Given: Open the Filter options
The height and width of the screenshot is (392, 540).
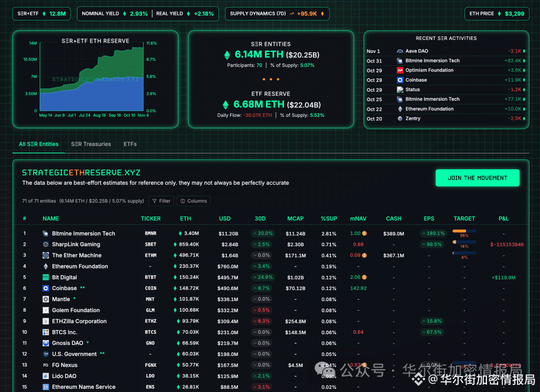Looking at the screenshot, I should pyautogui.click(x=161, y=201).
